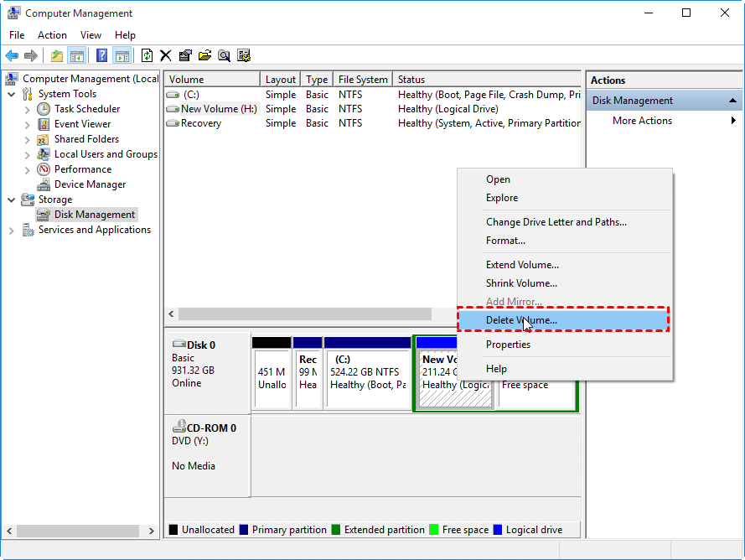The image size is (745, 560).
Task: Expand the Shared Folders node
Action: tap(27, 140)
